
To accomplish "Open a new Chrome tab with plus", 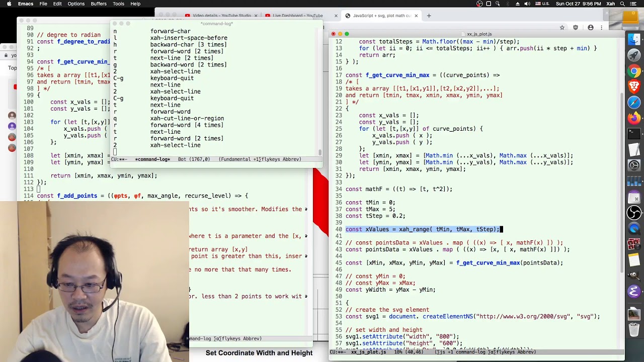I will point(429,16).
